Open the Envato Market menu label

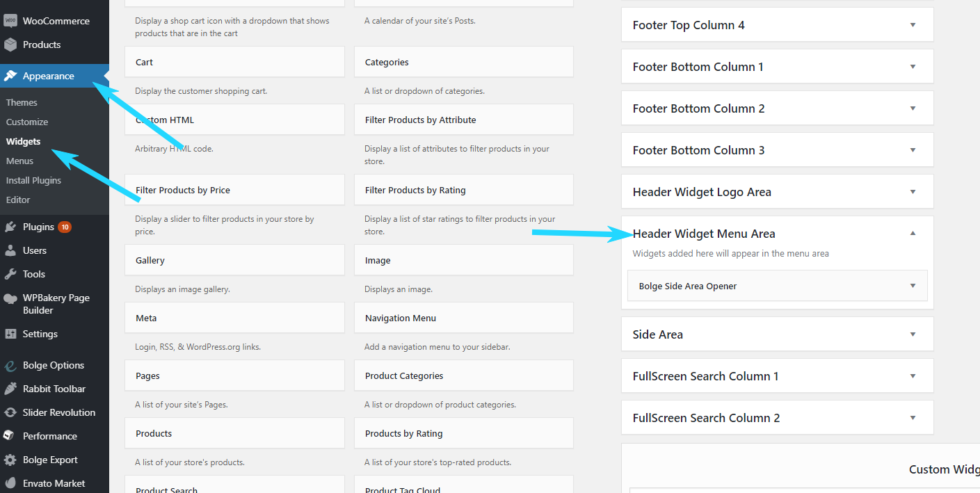click(54, 483)
